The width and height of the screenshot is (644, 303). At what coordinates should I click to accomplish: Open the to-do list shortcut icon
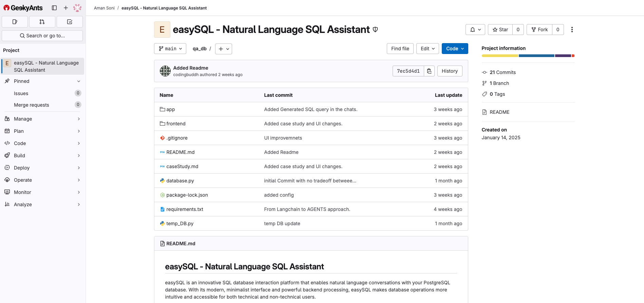pyautogui.click(x=70, y=22)
